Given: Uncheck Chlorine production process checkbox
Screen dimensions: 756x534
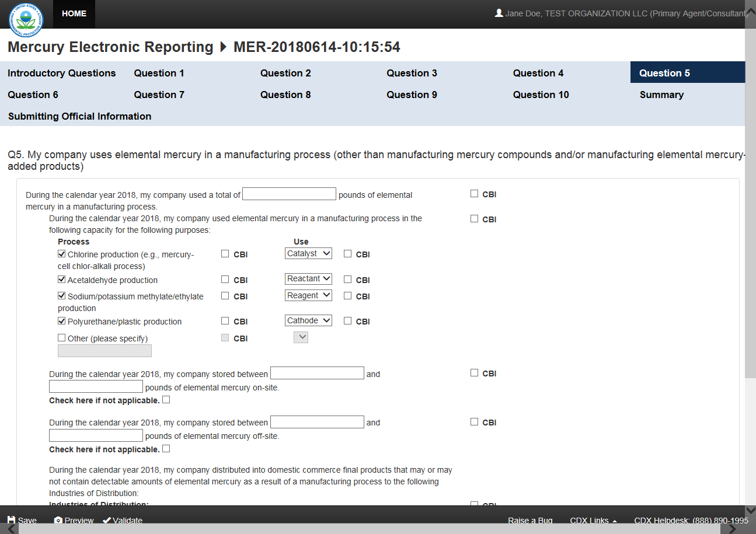Looking at the screenshot, I should 62,254.
